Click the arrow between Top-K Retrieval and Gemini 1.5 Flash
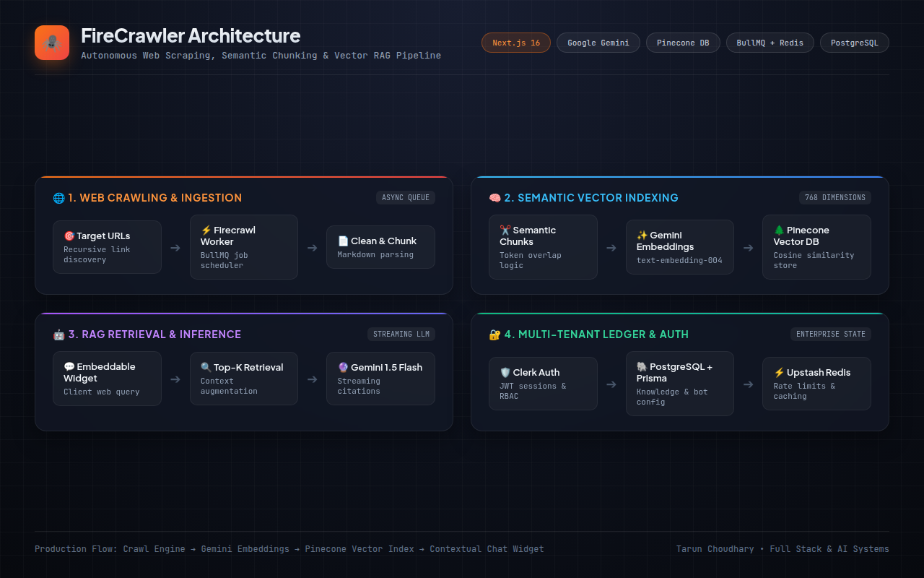924x578 pixels. coord(312,379)
